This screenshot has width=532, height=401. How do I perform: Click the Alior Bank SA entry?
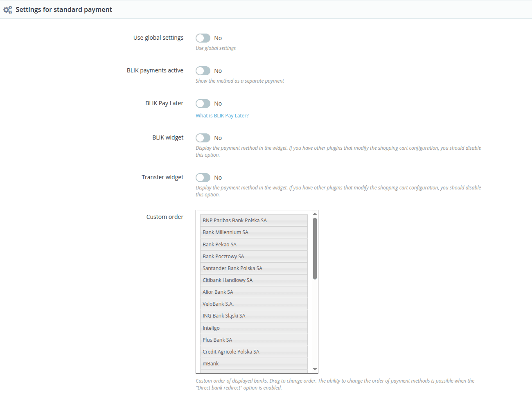[254, 292]
